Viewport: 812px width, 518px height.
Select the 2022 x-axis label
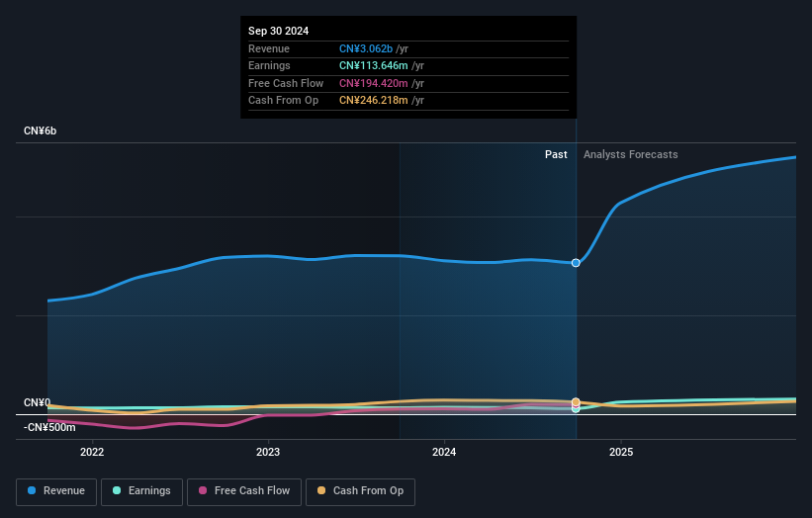tap(92, 452)
